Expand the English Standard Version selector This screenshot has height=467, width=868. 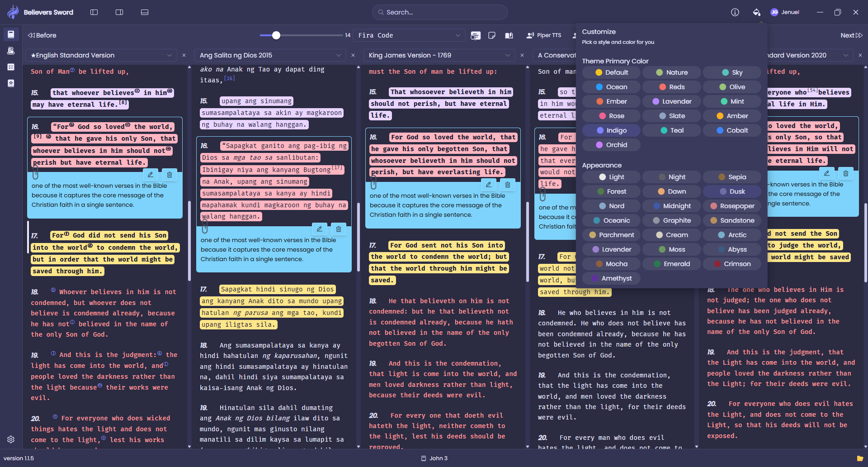point(101,55)
